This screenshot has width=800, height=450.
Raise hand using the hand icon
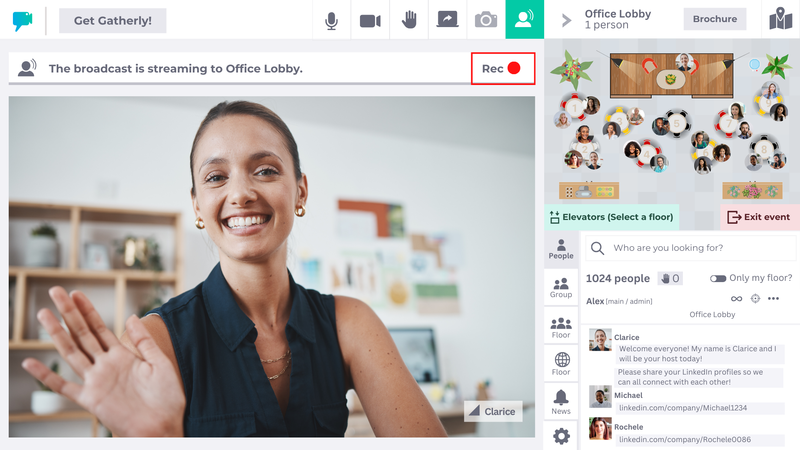[x=409, y=20]
